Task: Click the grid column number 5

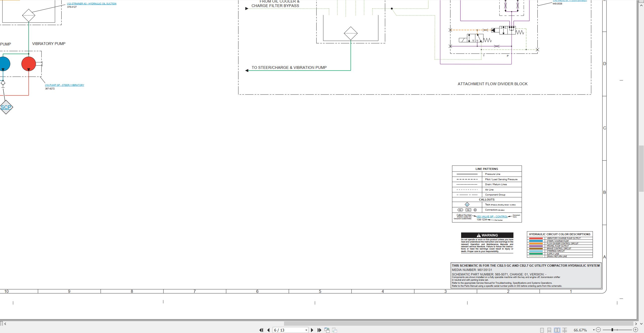Action: (320, 292)
